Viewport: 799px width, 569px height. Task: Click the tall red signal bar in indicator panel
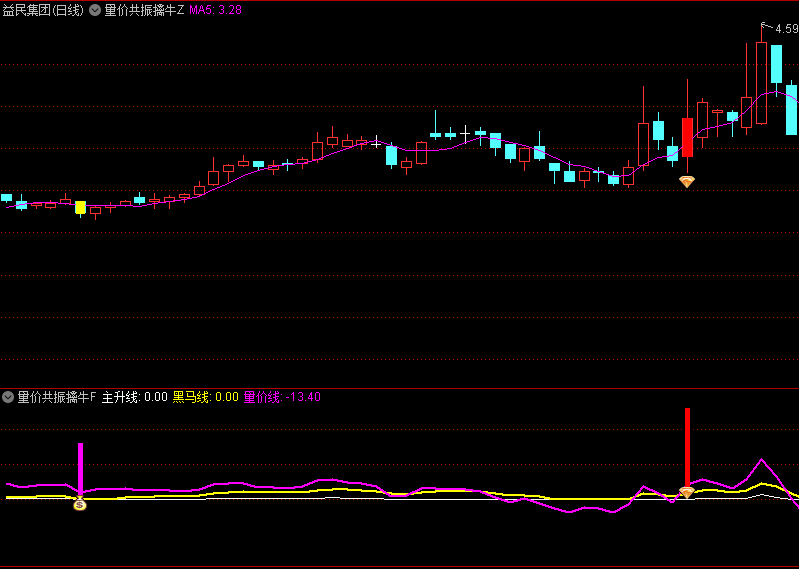pos(687,446)
